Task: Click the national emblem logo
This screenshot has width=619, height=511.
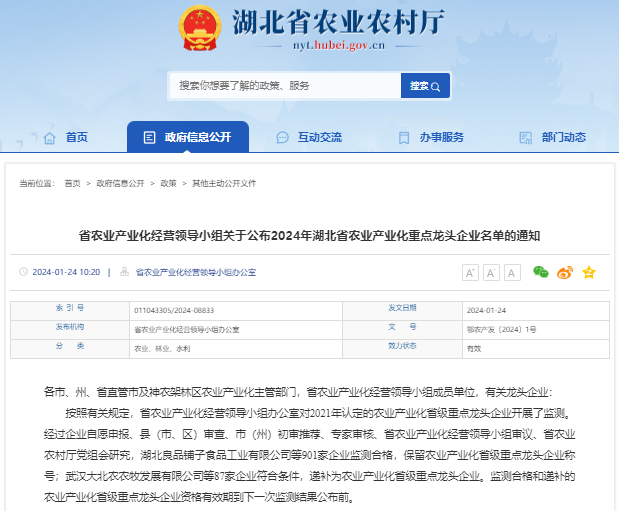Action: tap(199, 28)
